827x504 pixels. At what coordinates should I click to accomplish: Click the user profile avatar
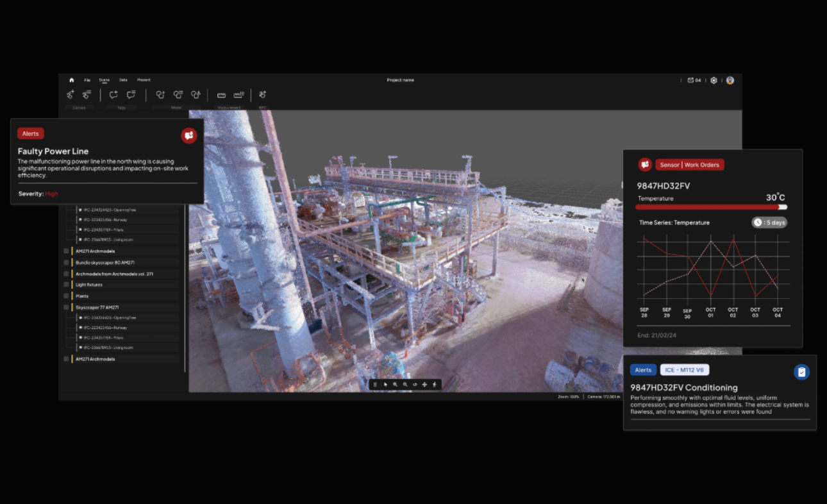coord(730,80)
